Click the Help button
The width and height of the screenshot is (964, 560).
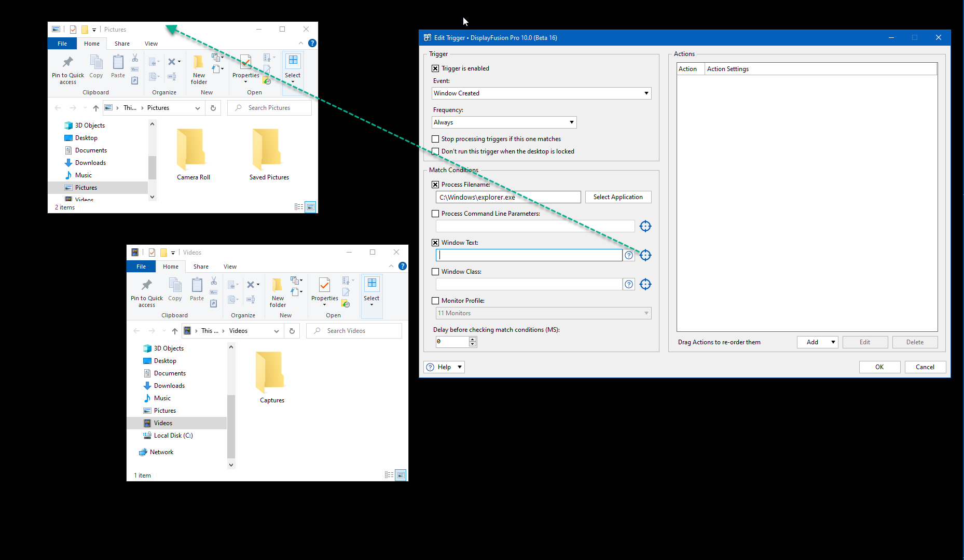[444, 367]
